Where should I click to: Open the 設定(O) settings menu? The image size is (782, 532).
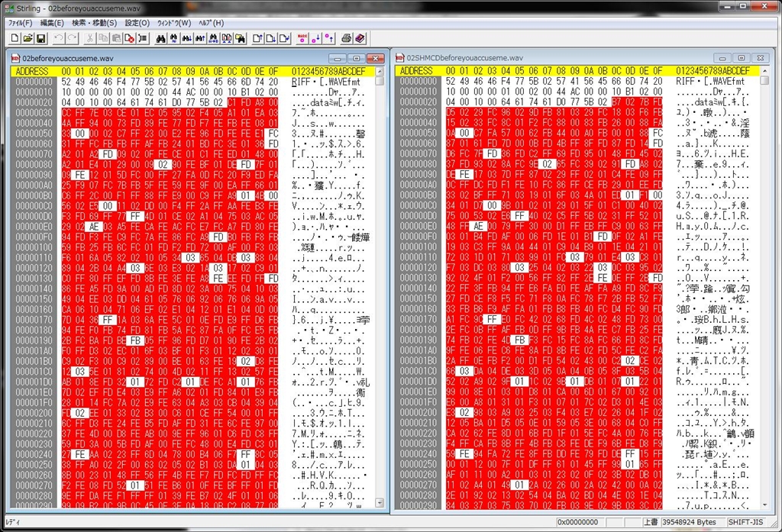(x=137, y=23)
